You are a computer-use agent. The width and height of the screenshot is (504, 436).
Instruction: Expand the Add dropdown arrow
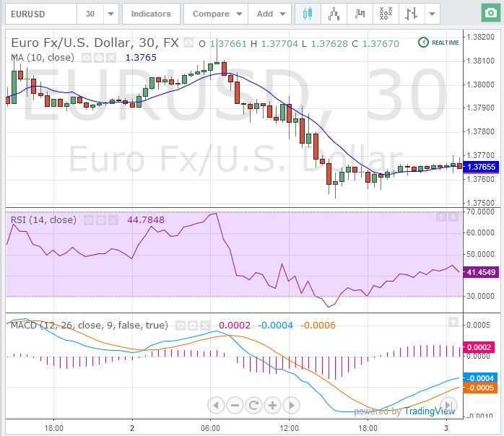point(282,14)
